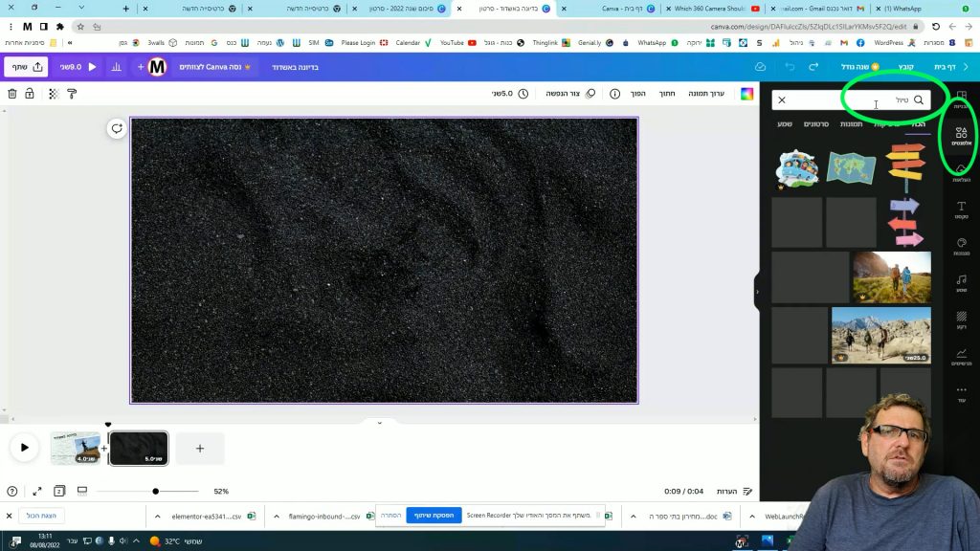Click the elements search field containing טיול
The height and width of the screenshot is (551, 980).
pos(851,99)
